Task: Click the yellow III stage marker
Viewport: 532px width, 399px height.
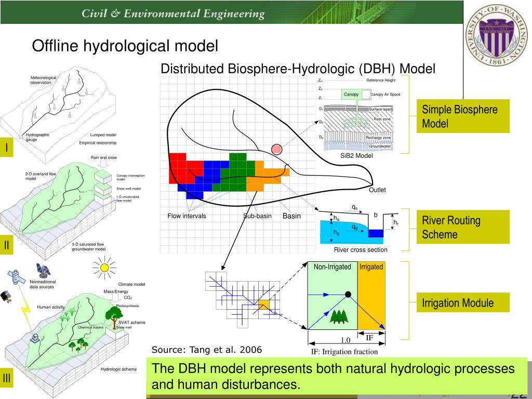Action: [6, 378]
